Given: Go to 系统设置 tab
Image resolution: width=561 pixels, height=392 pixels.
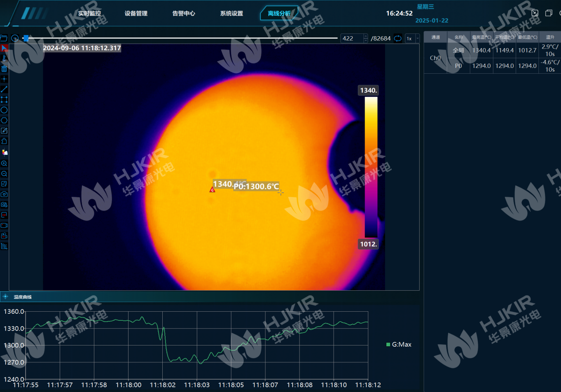Looking at the screenshot, I should coord(231,14).
